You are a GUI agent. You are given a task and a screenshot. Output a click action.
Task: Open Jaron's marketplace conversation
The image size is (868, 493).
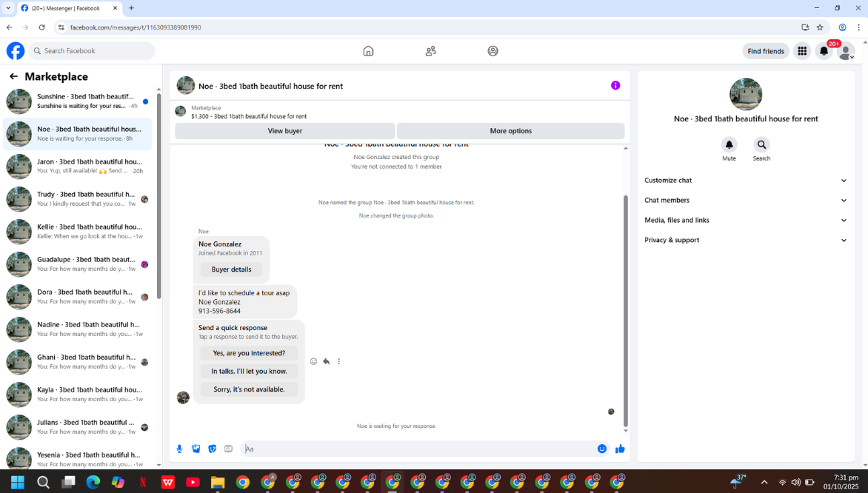(x=78, y=166)
